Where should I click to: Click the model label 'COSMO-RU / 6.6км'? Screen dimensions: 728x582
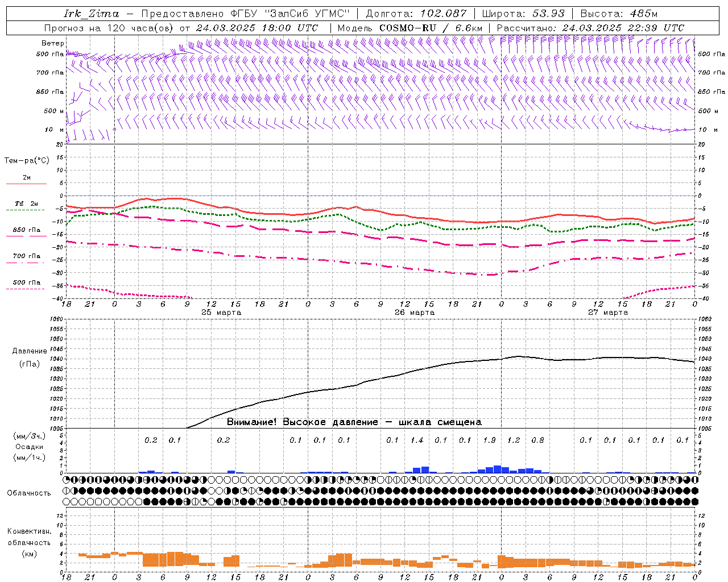(431, 28)
